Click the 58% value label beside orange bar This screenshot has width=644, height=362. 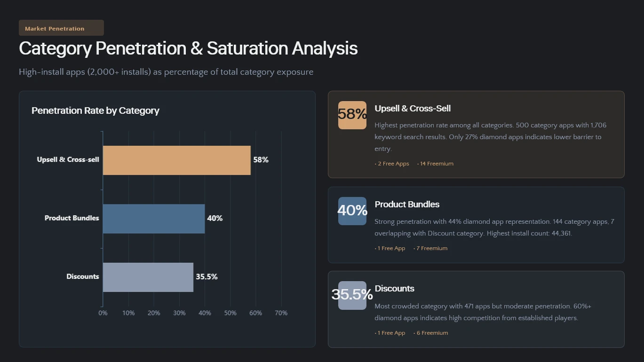pos(261,160)
